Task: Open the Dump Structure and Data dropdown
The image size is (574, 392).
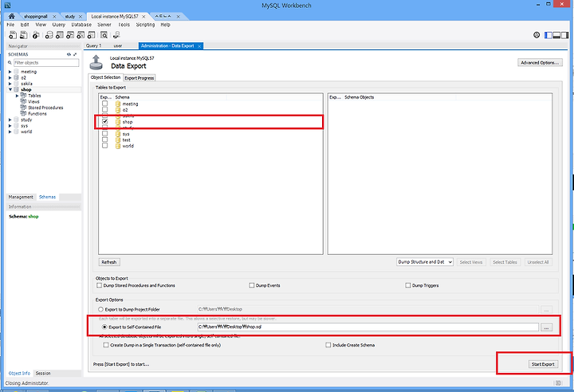Action: click(x=425, y=262)
